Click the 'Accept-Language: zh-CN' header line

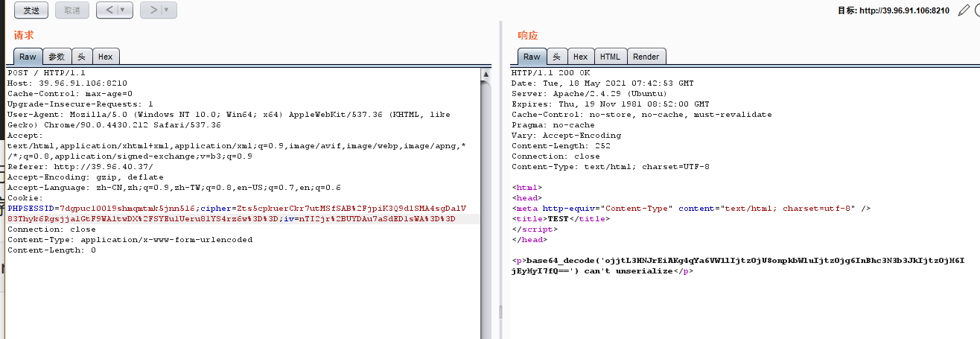point(174,188)
